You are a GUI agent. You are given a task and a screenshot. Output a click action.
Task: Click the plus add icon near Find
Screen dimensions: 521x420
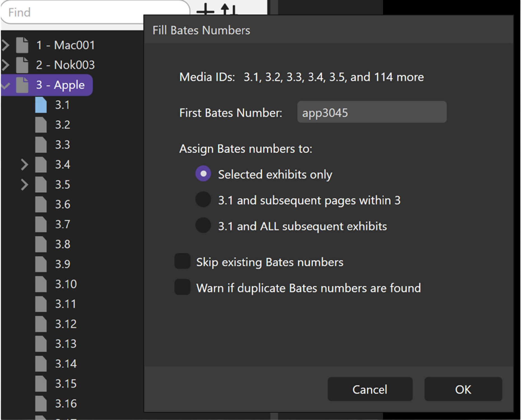[205, 10]
